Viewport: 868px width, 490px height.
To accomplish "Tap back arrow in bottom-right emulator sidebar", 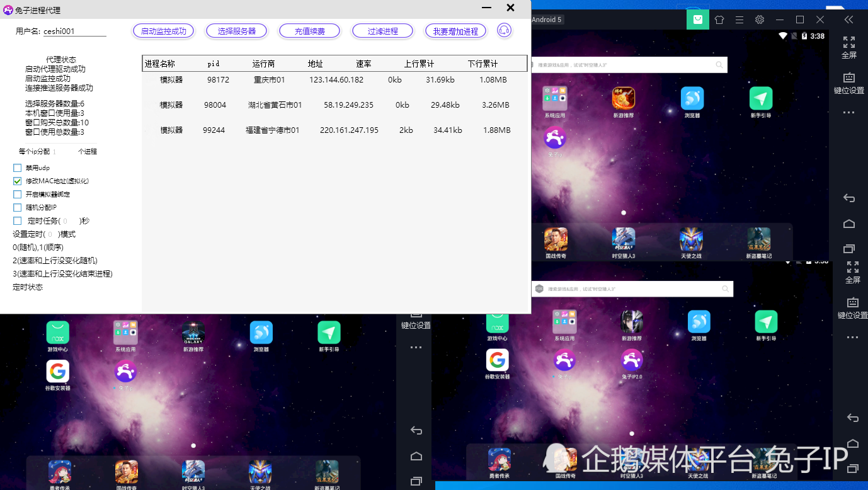I will tap(853, 418).
